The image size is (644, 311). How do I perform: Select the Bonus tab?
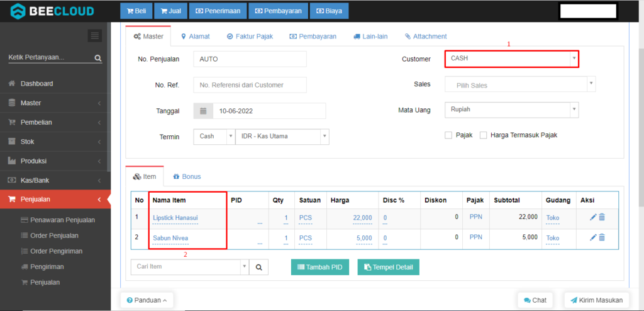click(x=187, y=176)
